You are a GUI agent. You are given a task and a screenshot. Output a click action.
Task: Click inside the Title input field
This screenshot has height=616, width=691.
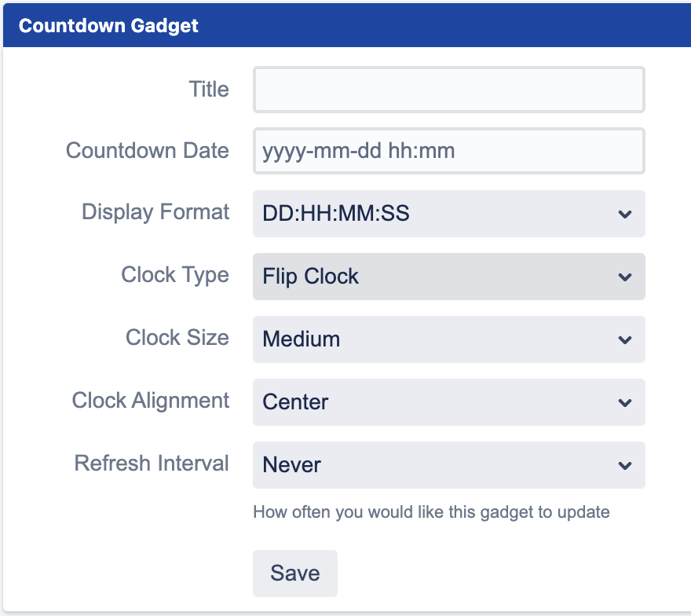click(x=448, y=89)
